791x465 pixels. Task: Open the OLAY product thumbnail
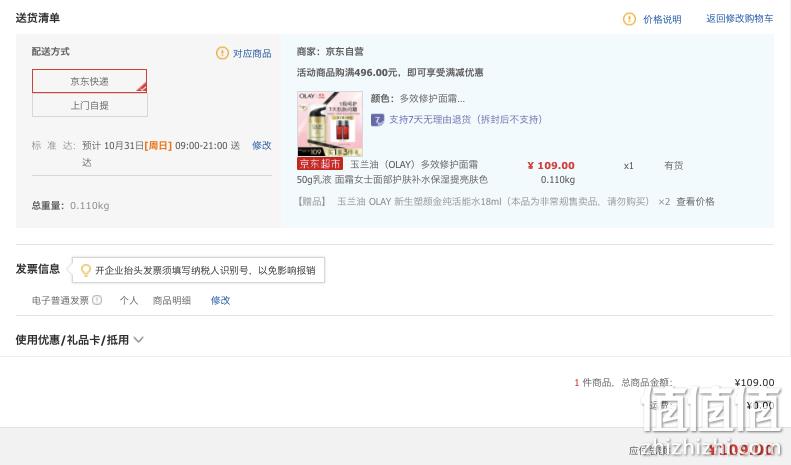pyautogui.click(x=329, y=123)
